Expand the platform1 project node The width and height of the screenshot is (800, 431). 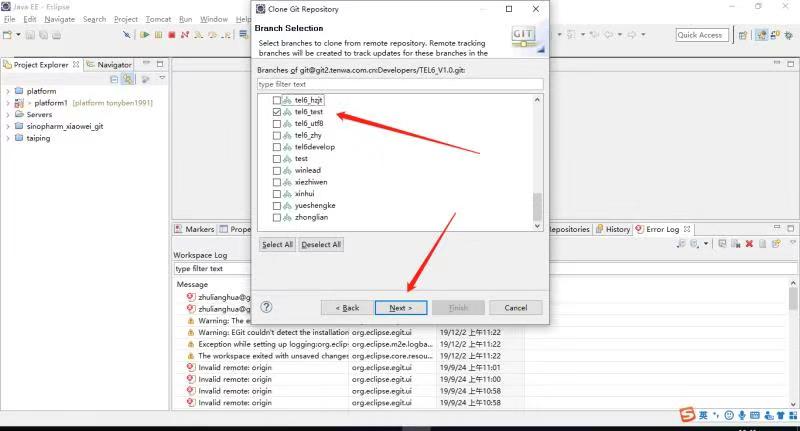click(8, 103)
